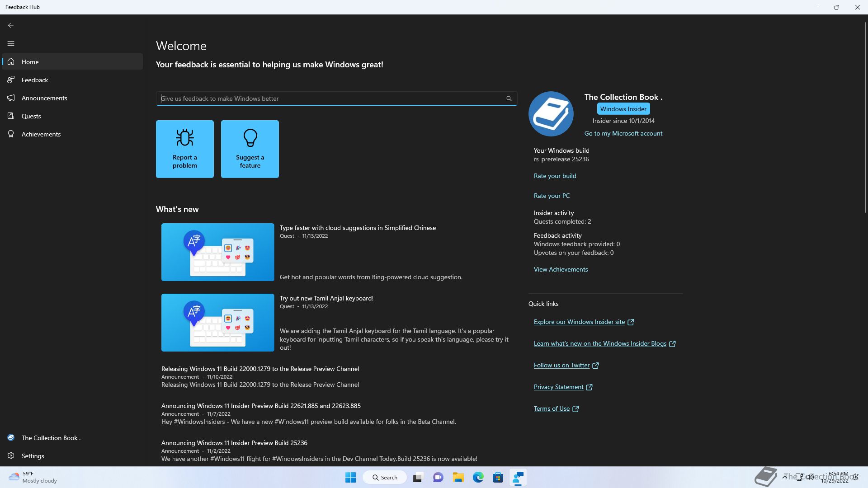Click the Feedback icon in sidebar
868x488 pixels.
(11, 80)
